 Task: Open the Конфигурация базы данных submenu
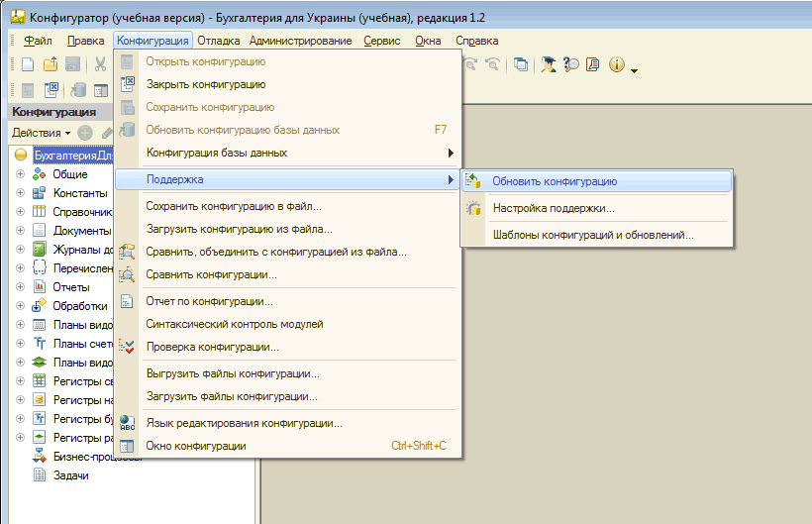[x=217, y=154]
